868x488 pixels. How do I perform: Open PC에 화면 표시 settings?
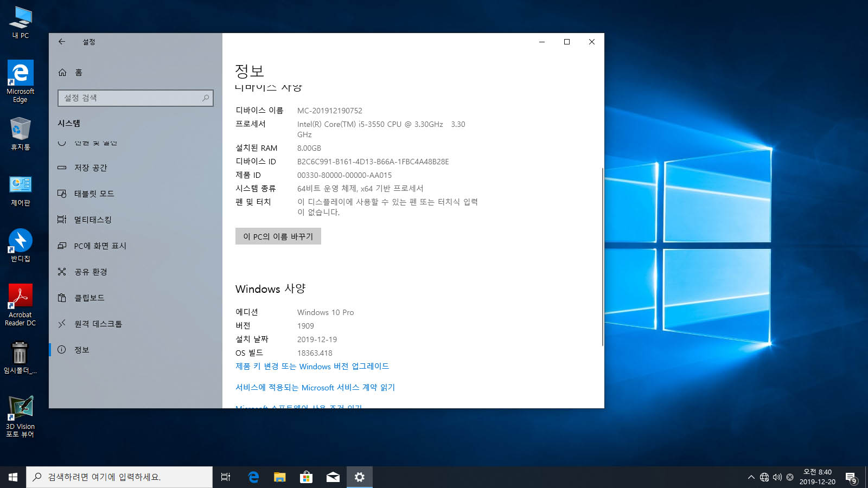point(136,246)
